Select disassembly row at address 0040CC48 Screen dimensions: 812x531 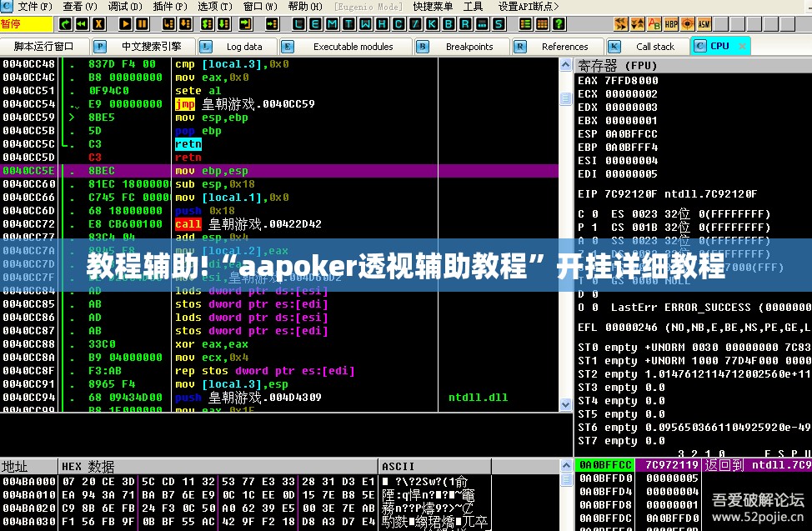pos(279,64)
